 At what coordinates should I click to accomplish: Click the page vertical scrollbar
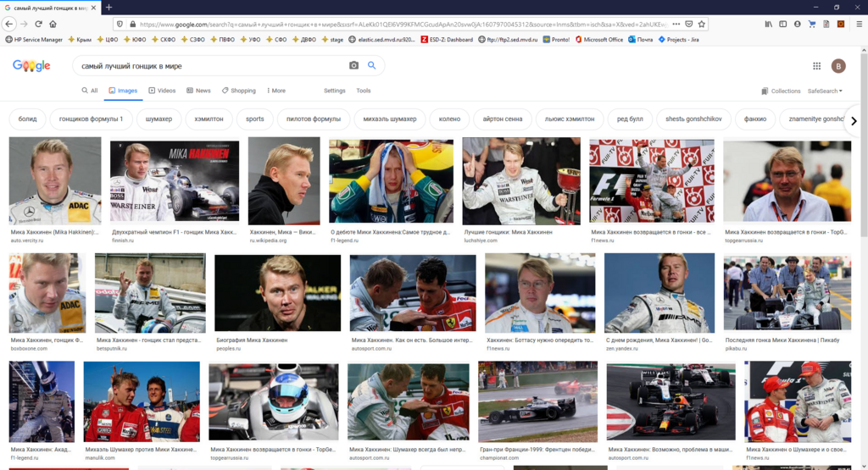click(x=864, y=257)
